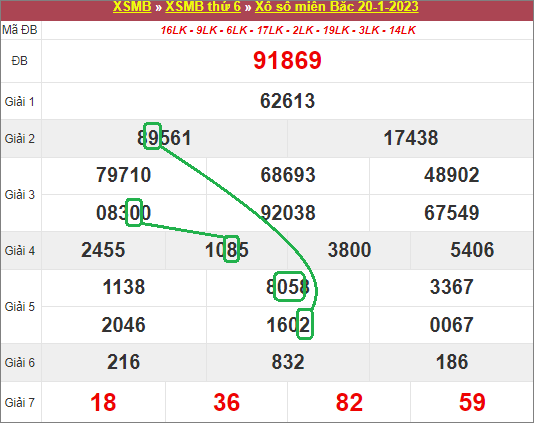The height and width of the screenshot is (423, 534).
Task: Select the Giải 4 number 5406
Action: (x=472, y=250)
